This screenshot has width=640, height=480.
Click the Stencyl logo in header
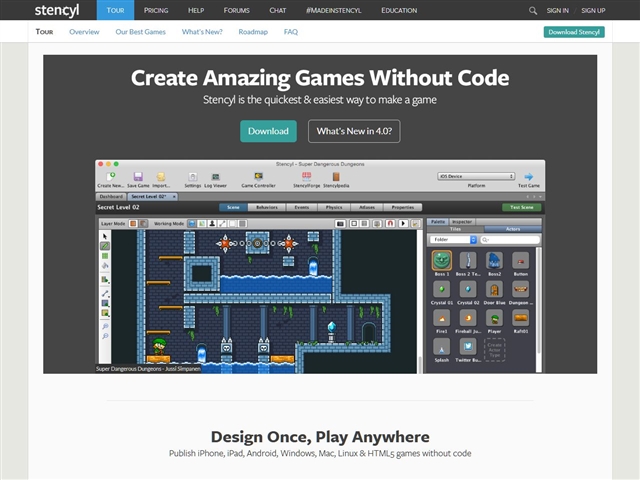57,10
